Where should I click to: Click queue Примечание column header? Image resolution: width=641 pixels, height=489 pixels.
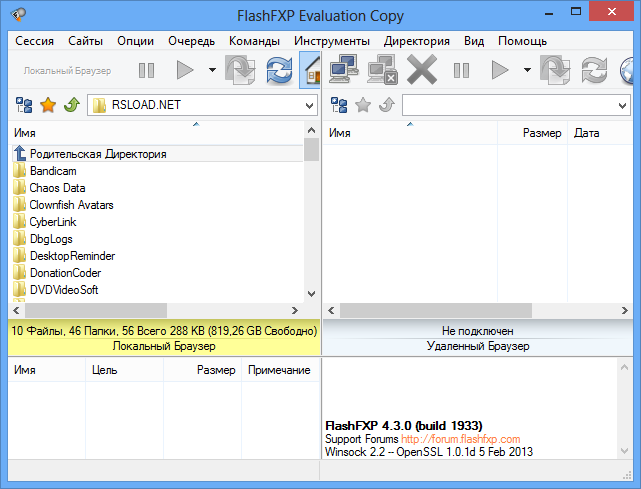280,370
